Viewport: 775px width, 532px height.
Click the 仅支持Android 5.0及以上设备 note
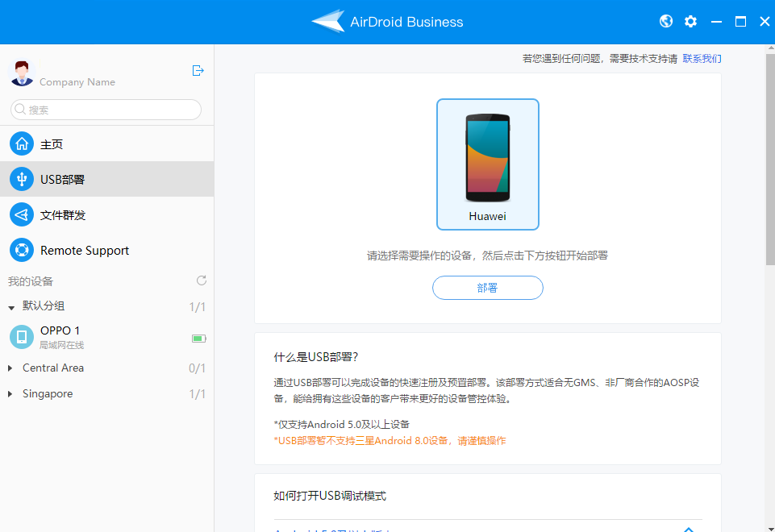click(342, 424)
